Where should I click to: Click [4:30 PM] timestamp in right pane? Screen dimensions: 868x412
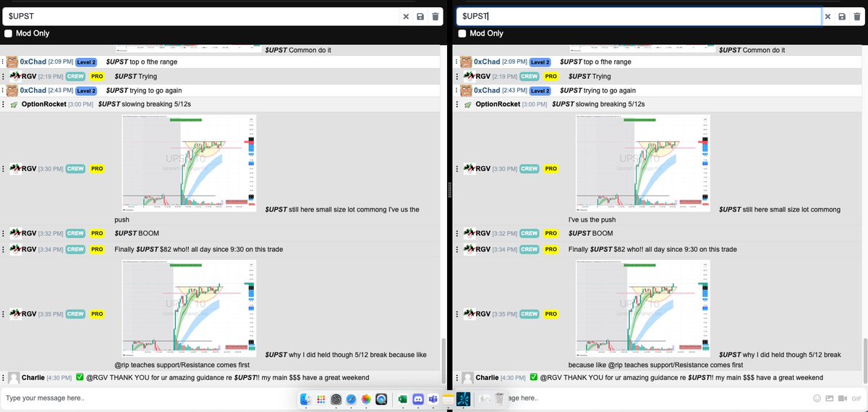coord(512,378)
